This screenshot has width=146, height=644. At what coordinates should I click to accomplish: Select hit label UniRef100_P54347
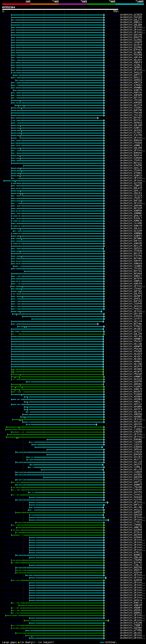click(x=131, y=342)
